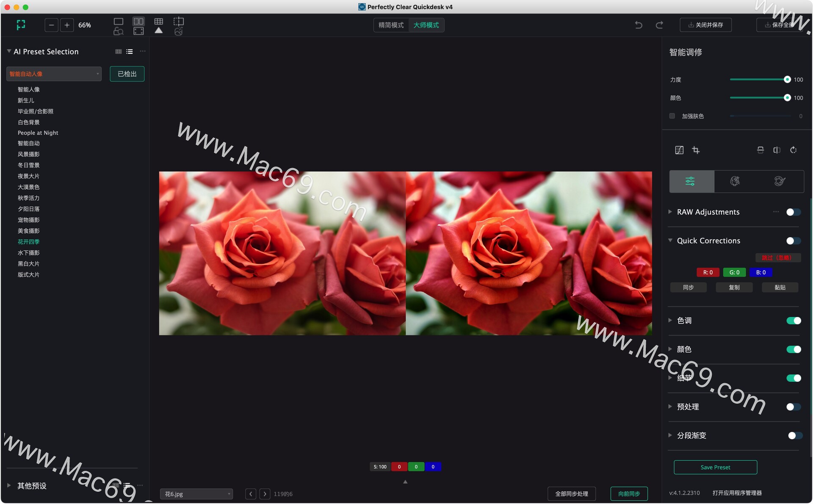Adjust the 颜色 slider in 智能调修
Viewport: 813px width, 504px height.
760,98
